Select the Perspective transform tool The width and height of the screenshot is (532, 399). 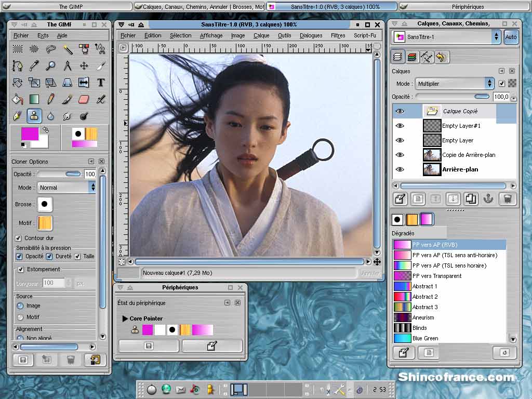(67, 83)
